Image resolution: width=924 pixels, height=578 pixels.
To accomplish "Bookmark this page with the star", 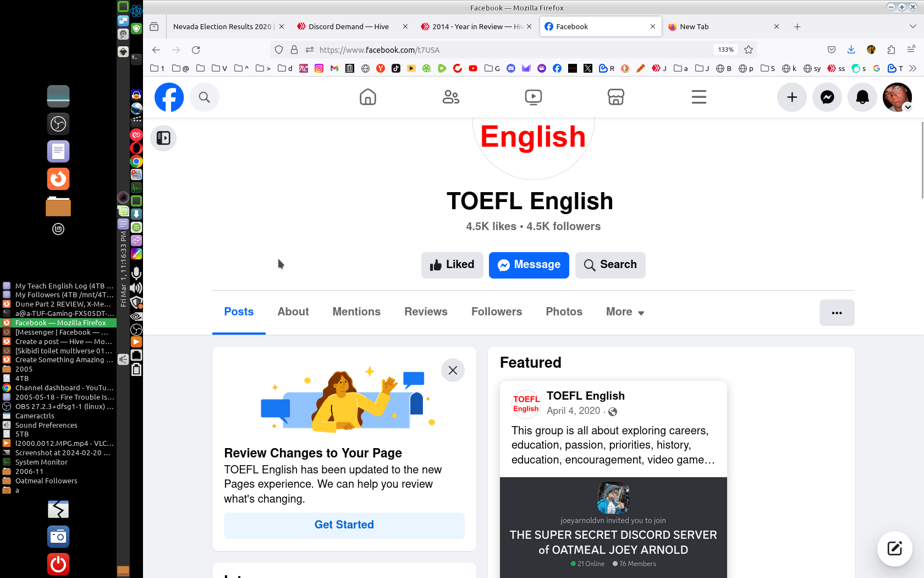I will 749,50.
